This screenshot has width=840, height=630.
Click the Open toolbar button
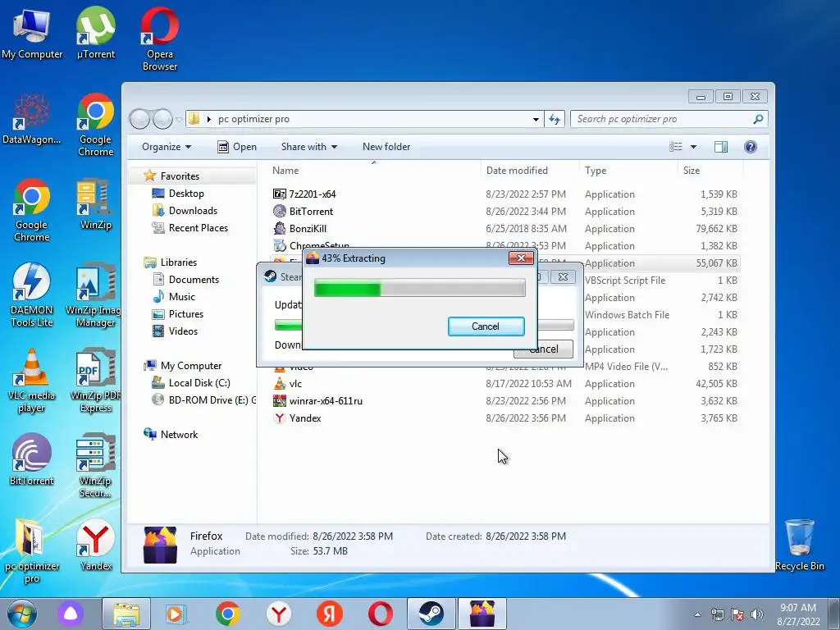pos(237,147)
